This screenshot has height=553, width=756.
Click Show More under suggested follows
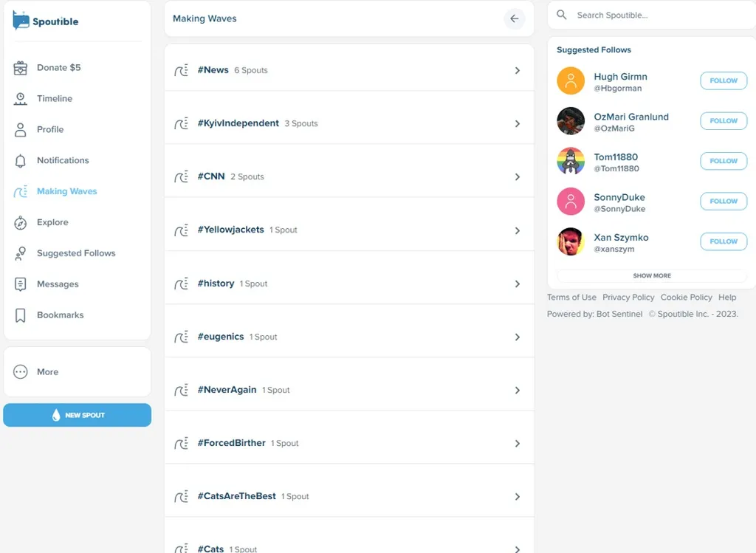pos(652,276)
